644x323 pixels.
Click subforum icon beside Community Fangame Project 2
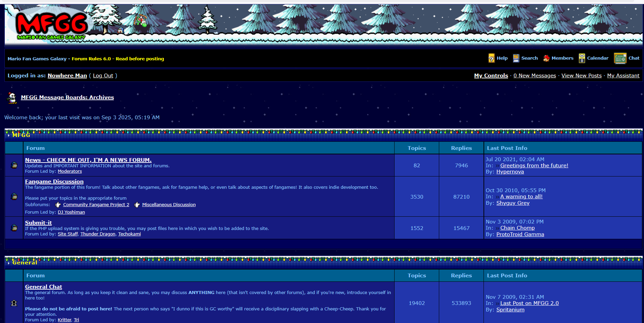pos(58,205)
